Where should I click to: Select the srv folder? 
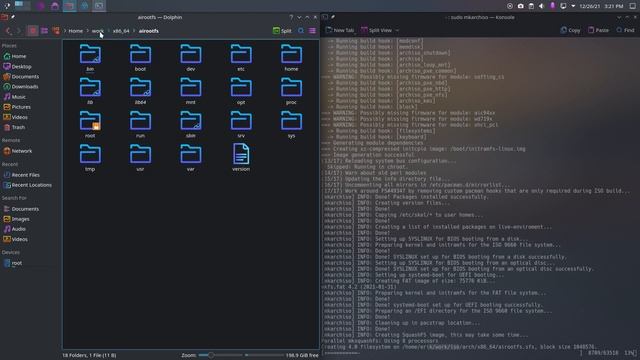tap(241, 124)
